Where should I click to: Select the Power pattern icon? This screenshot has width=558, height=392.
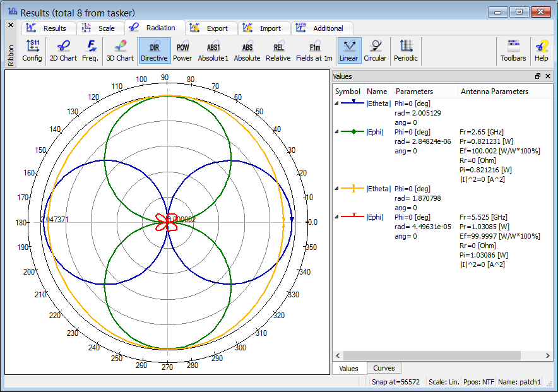coord(182,51)
